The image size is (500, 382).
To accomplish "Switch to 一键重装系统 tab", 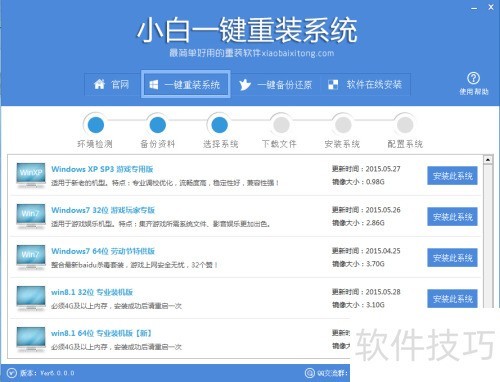I will pyautogui.click(x=186, y=84).
